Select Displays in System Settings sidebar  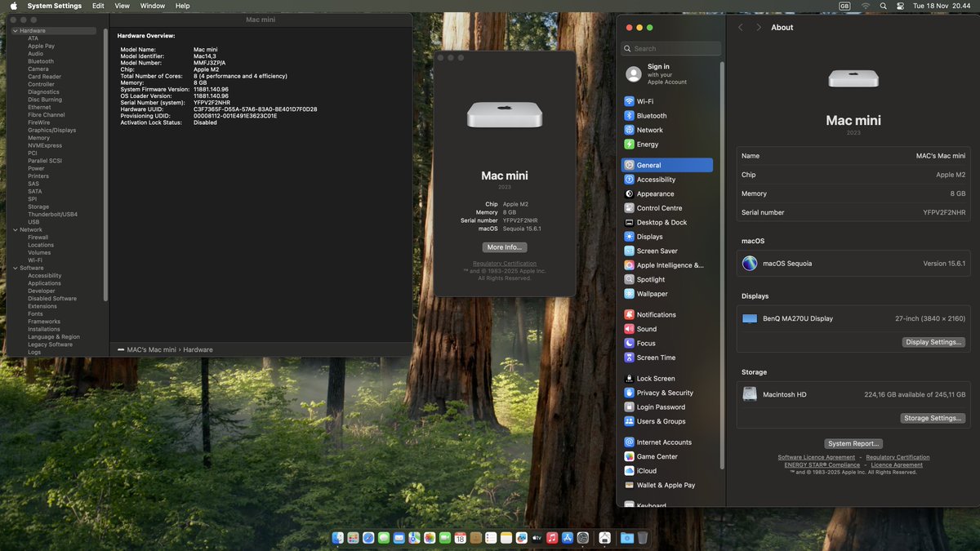coord(667,237)
